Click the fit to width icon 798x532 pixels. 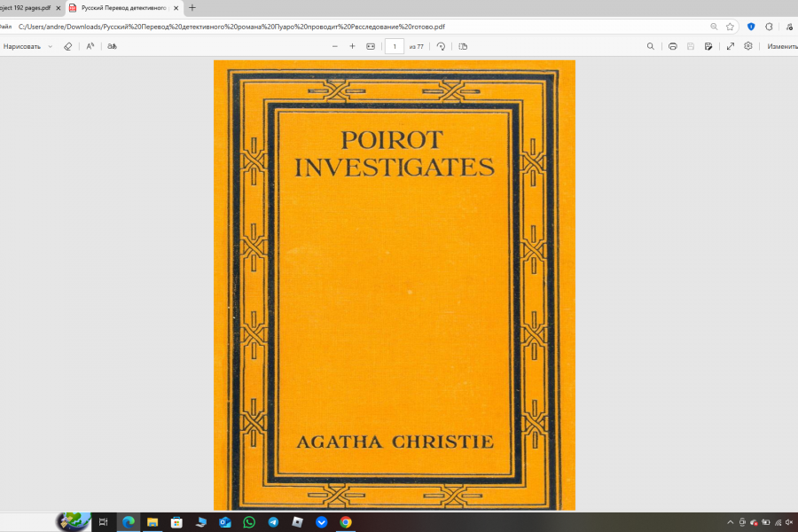371,46
